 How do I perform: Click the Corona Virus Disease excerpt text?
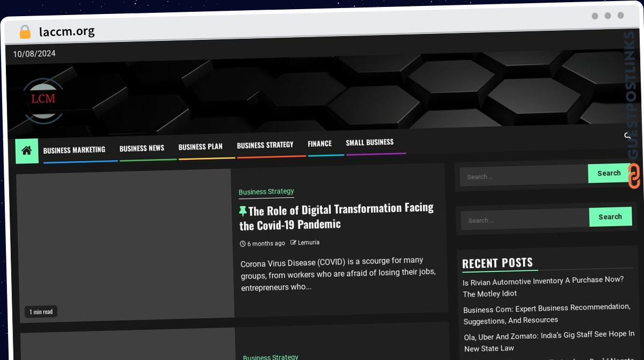pyautogui.click(x=338, y=274)
